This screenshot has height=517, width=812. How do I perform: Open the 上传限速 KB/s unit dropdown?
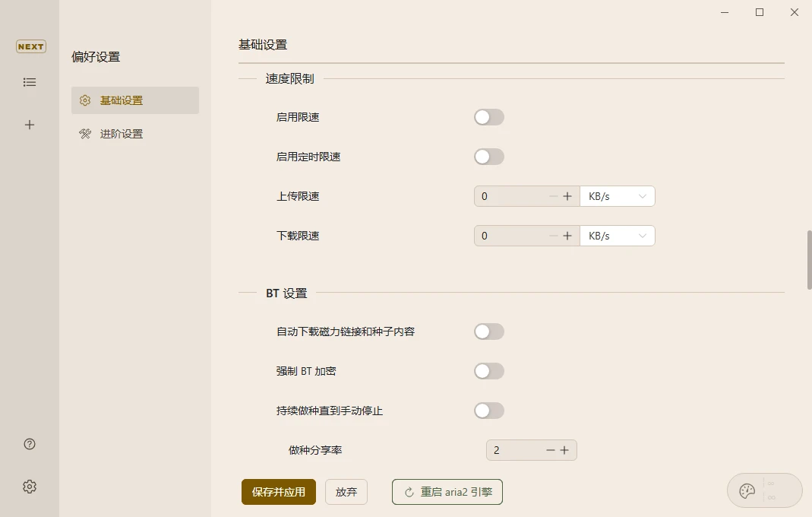tap(617, 196)
